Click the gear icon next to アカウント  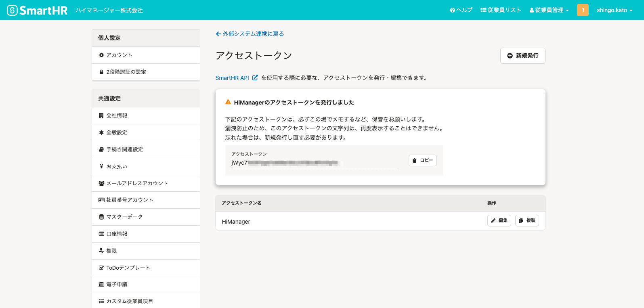tap(101, 55)
